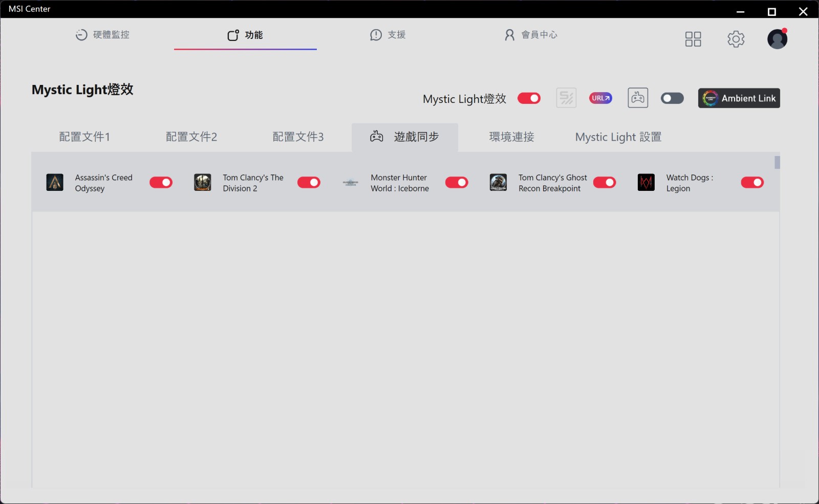The height and width of the screenshot is (504, 819).
Task: Switch to the 硬體監控 tab
Action: (102, 35)
